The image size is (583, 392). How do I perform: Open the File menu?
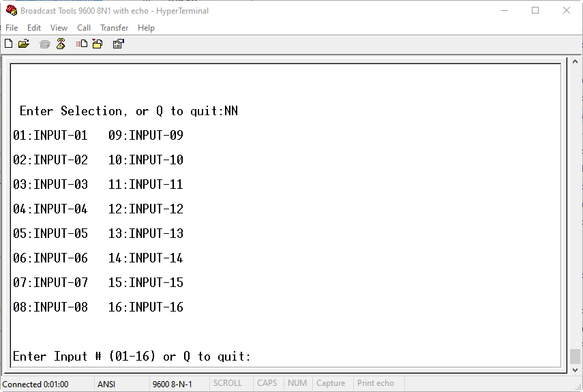(x=12, y=28)
